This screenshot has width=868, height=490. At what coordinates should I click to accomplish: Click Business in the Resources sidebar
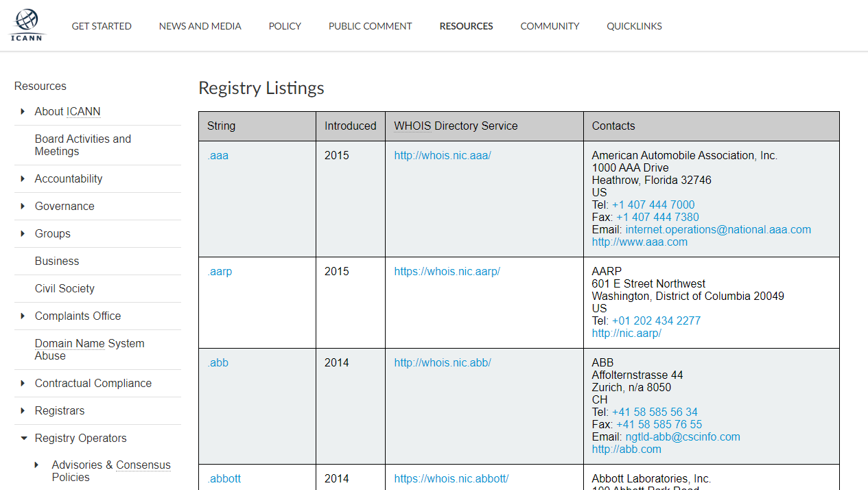(57, 261)
